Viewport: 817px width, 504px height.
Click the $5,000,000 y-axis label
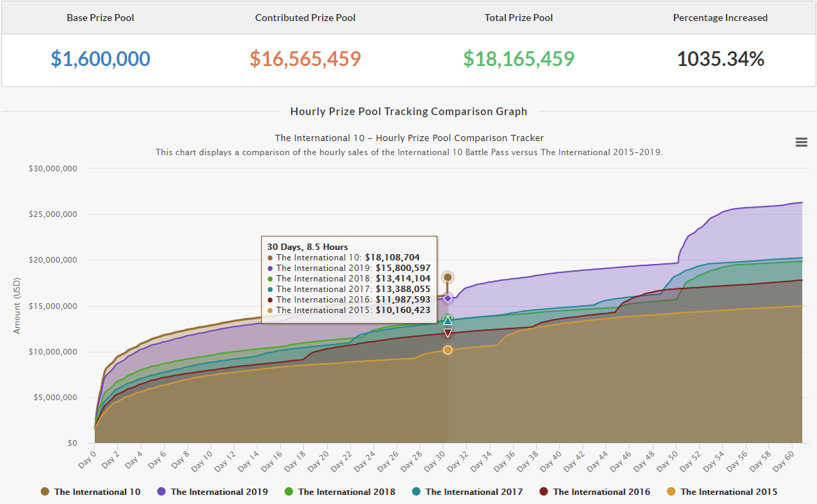click(x=55, y=397)
